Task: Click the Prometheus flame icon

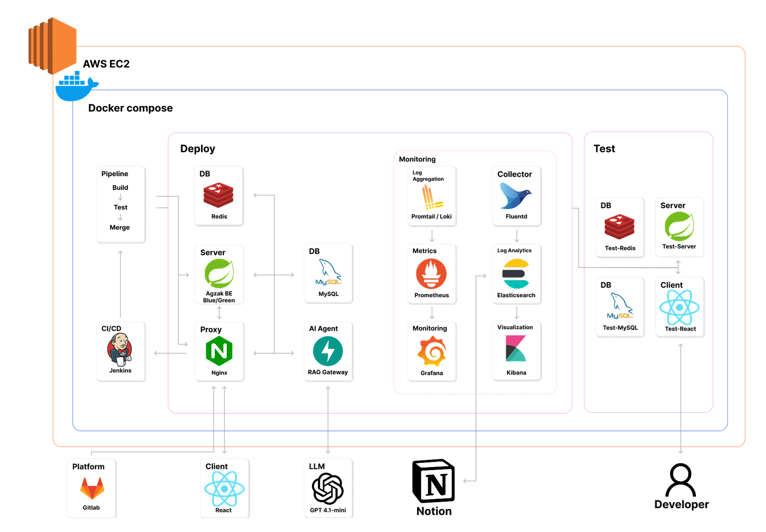Action: [431, 274]
